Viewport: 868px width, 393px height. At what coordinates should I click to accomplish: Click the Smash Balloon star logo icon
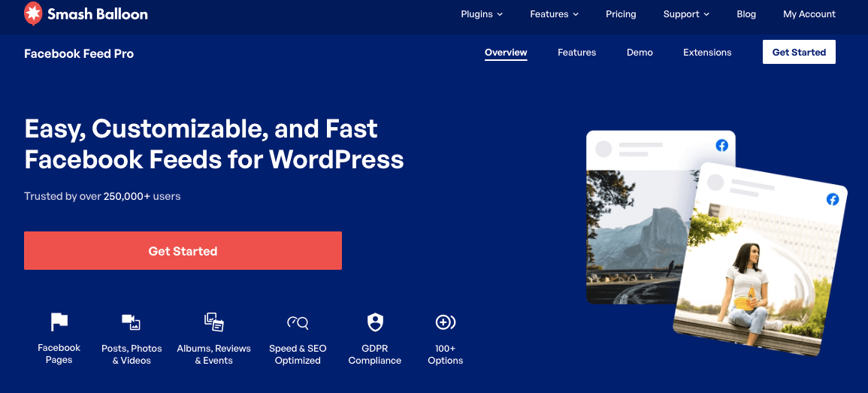[33, 14]
